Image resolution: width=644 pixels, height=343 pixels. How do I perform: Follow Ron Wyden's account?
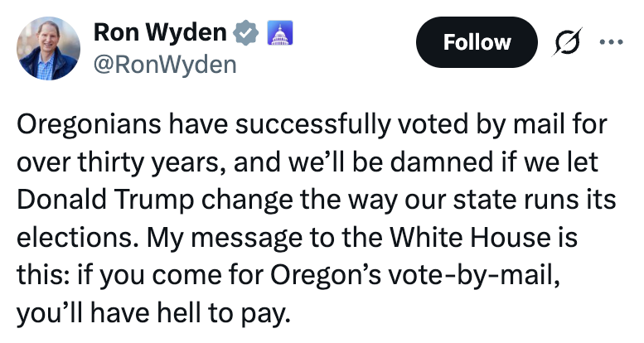[x=477, y=41]
